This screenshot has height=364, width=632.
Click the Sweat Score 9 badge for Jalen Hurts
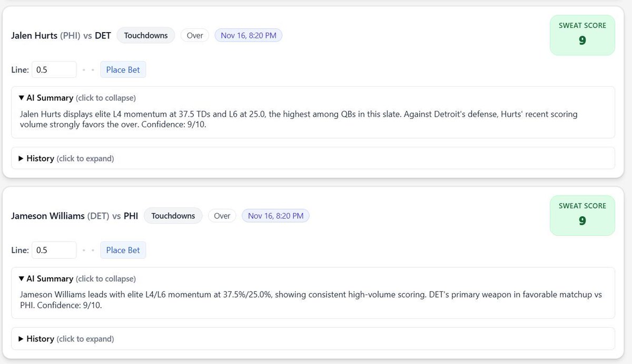tap(582, 35)
